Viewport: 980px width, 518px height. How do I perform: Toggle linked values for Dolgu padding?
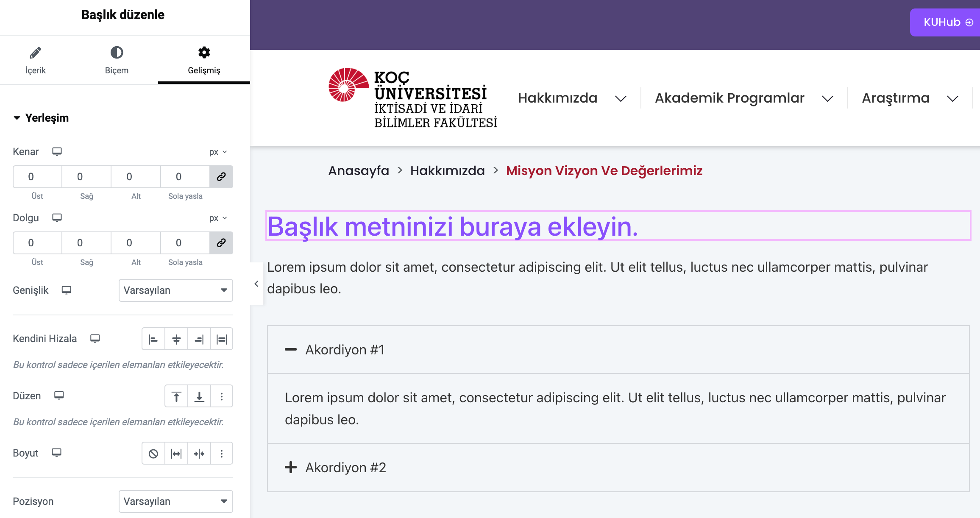tap(221, 243)
